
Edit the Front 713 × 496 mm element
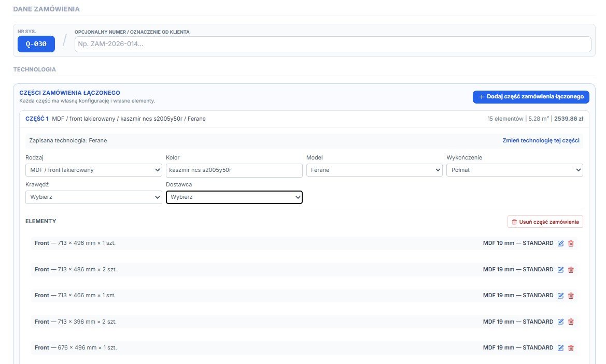click(x=560, y=243)
